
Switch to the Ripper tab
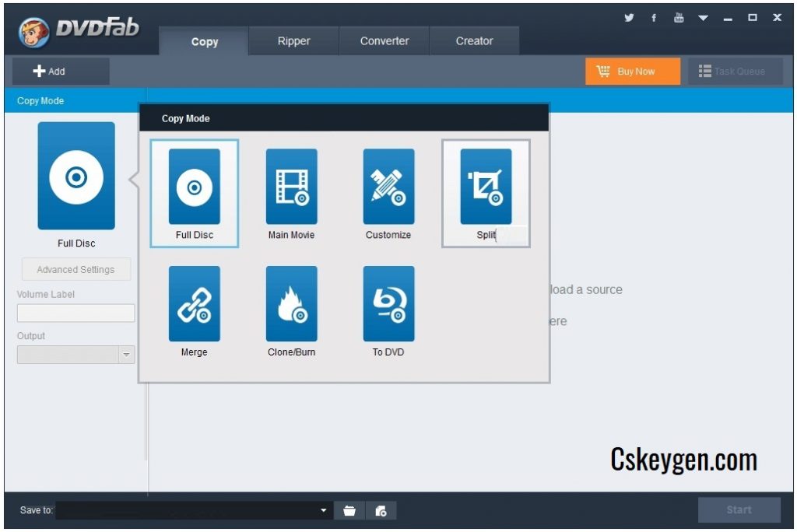(293, 41)
